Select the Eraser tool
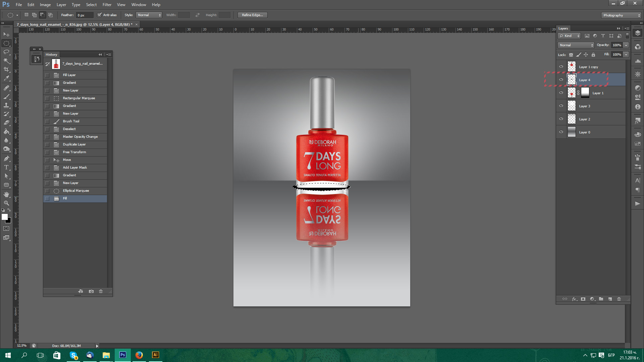644x362 pixels. [6, 123]
